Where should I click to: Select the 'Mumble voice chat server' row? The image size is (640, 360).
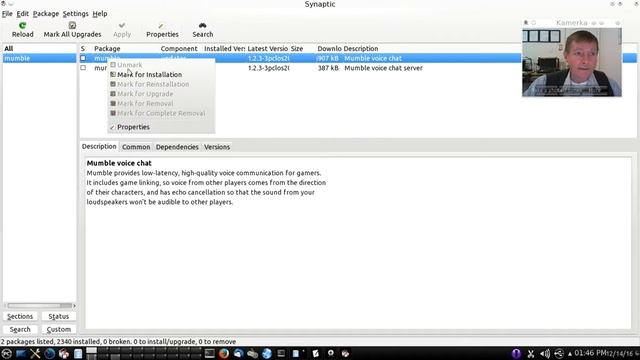(x=358, y=68)
